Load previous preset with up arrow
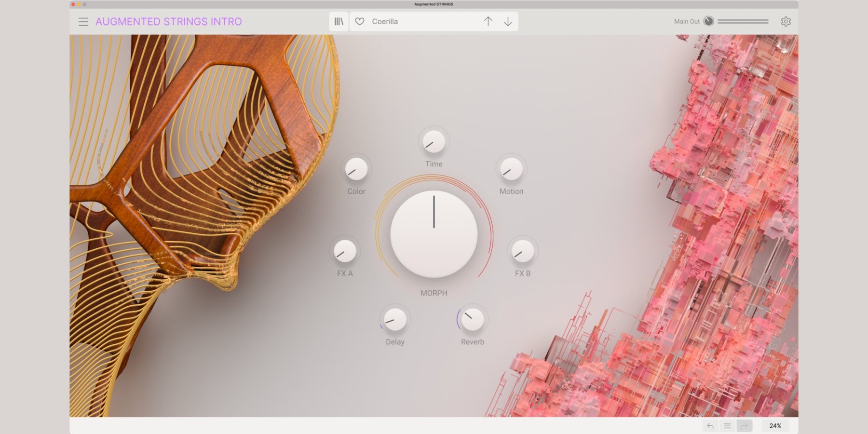The height and width of the screenshot is (434, 868). (488, 21)
